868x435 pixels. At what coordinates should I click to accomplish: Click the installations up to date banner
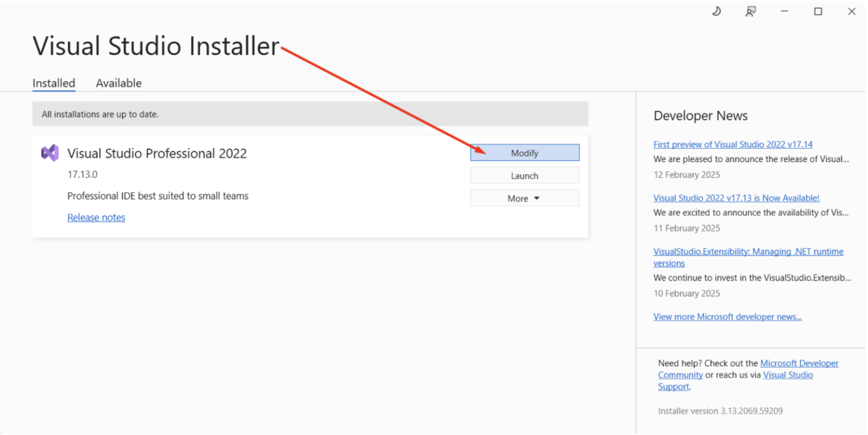310,114
